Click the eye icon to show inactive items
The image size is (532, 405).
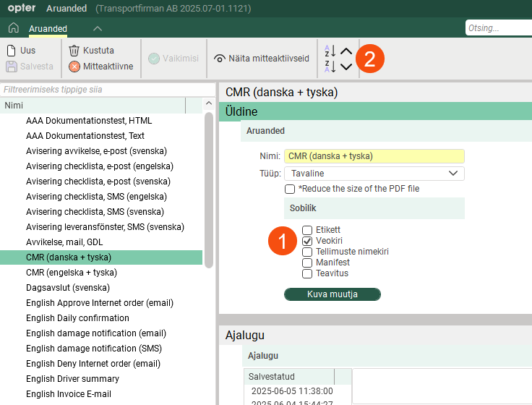(x=220, y=59)
